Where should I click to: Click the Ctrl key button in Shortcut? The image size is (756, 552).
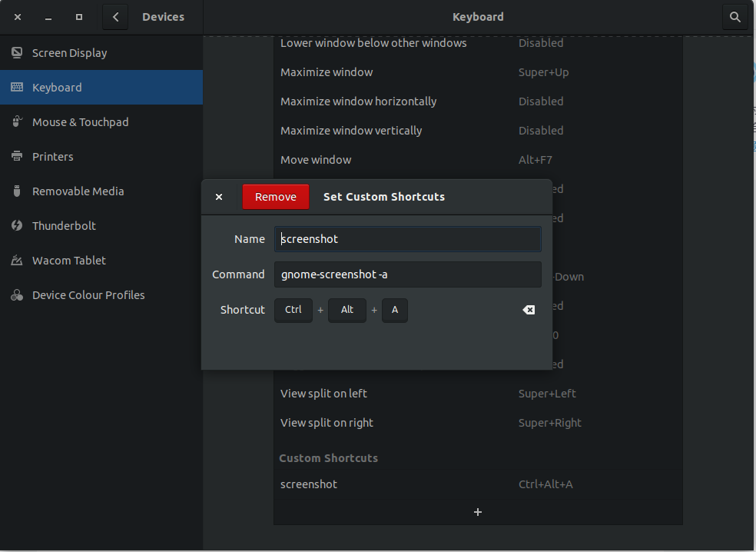293,310
